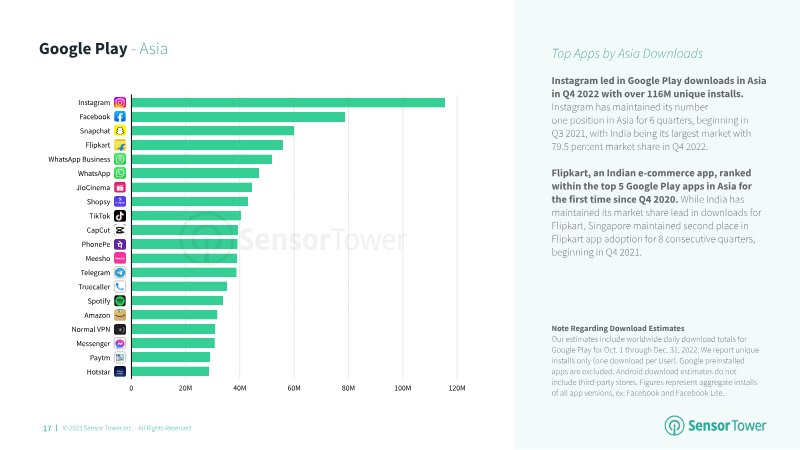800x450 pixels.
Task: Click the CapCut app icon
Action: (x=120, y=230)
